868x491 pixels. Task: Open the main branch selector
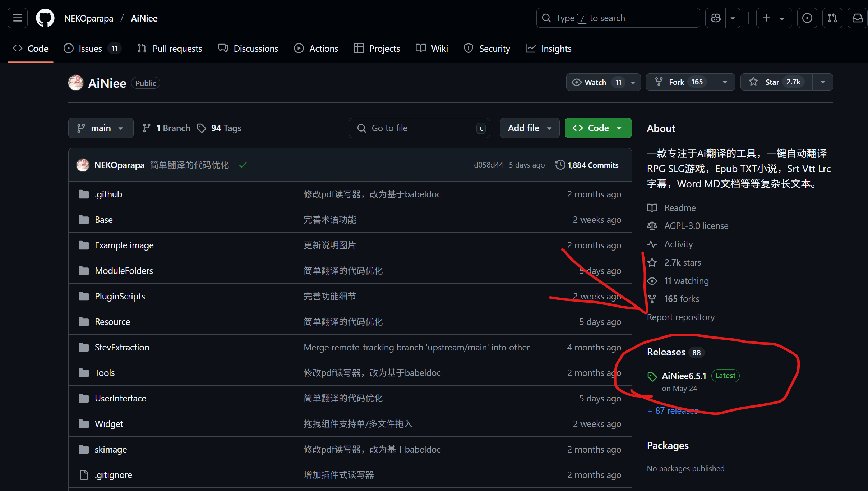click(x=101, y=128)
